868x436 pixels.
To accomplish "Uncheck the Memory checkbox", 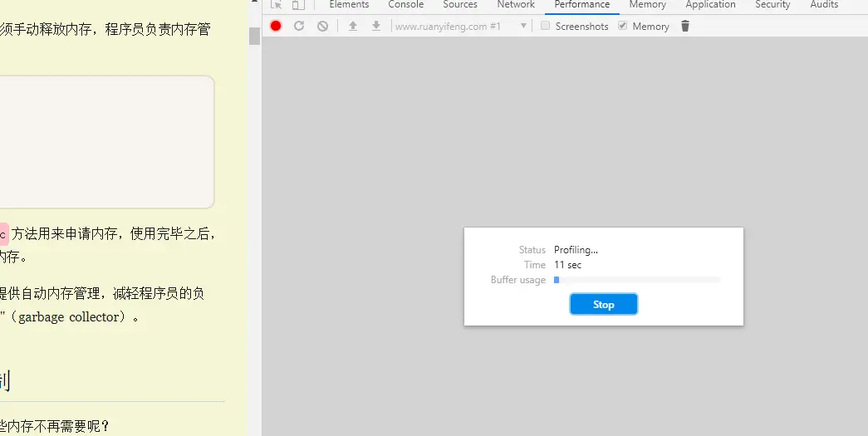I will pos(623,26).
